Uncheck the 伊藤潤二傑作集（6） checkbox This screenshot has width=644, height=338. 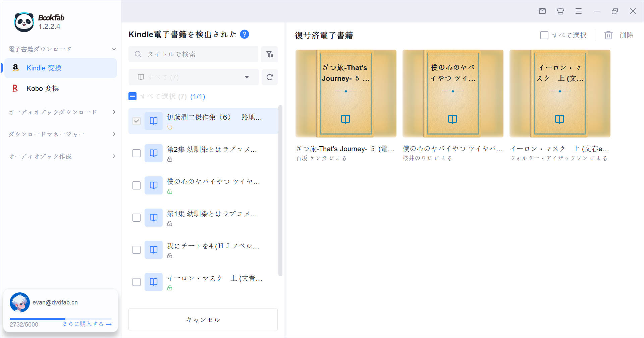136,121
